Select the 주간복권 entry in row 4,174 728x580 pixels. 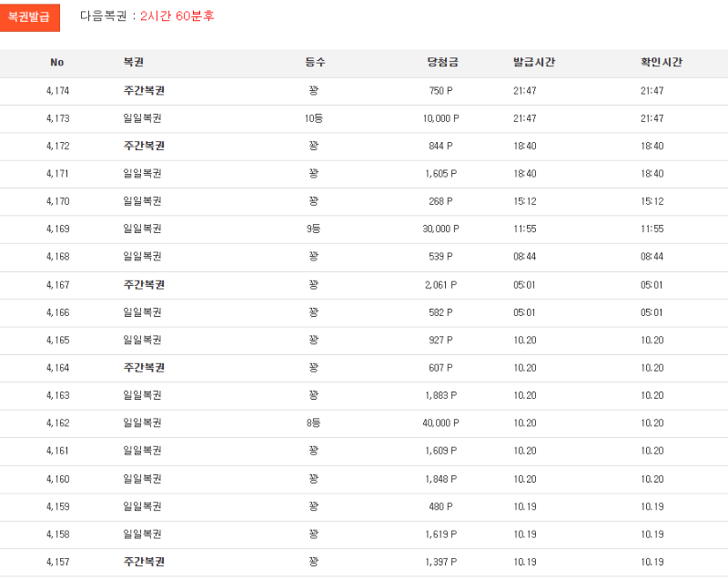click(x=143, y=91)
